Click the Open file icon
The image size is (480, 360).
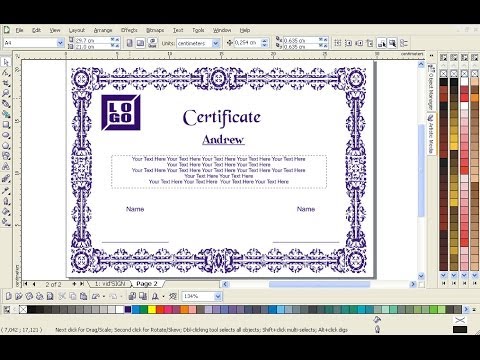(19, 296)
